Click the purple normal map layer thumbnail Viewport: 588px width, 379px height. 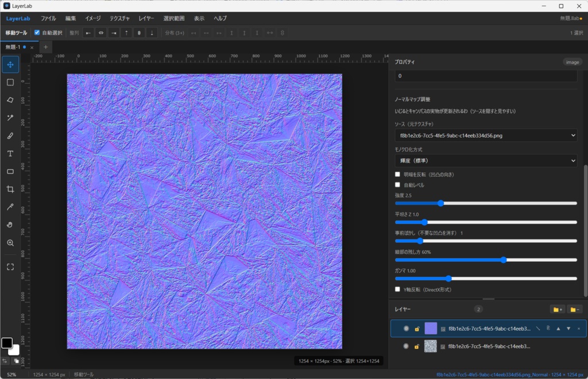click(431, 328)
